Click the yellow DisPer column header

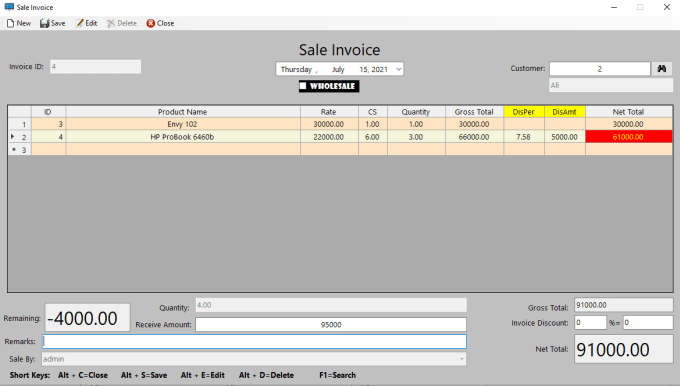tap(523, 112)
